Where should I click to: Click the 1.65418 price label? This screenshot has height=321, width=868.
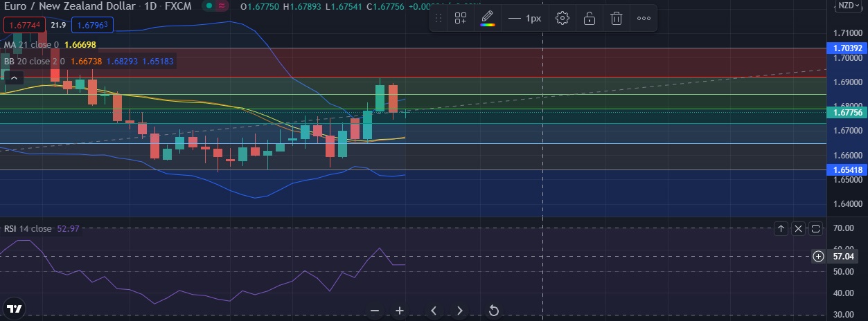coord(847,169)
